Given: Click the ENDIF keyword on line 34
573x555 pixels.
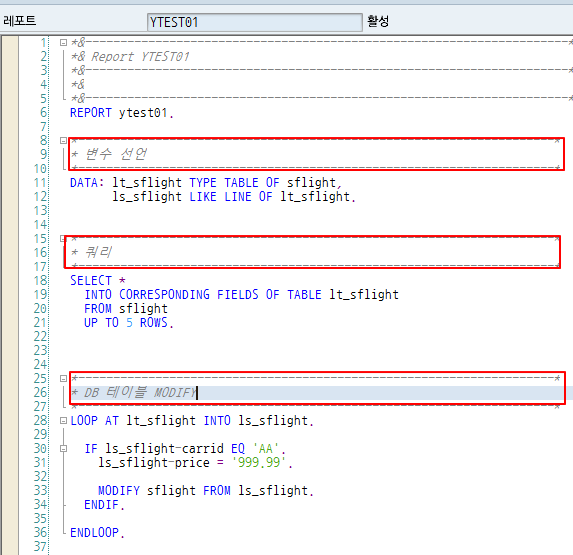Looking at the screenshot, I should coord(101,505).
